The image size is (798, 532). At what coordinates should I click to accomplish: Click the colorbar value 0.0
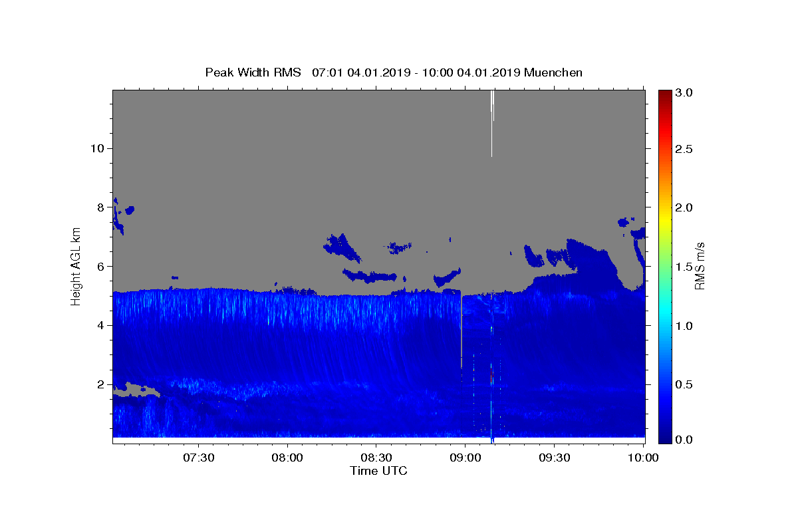tap(684, 440)
